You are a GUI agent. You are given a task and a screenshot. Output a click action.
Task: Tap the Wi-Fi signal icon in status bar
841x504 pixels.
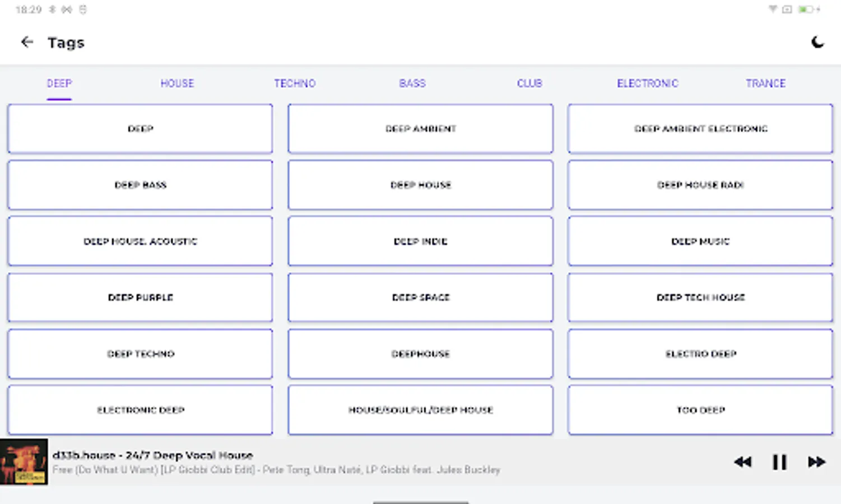click(773, 9)
